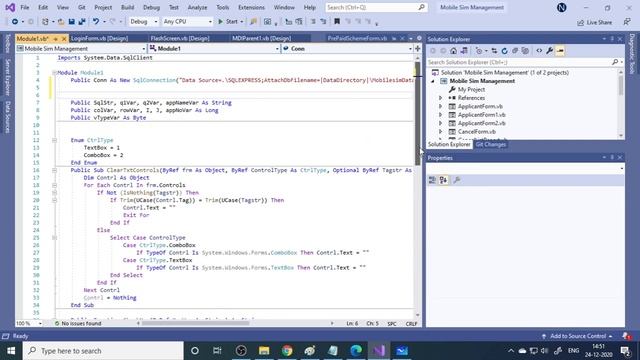Open the Any CPU platform dropdown
The image size is (640, 360).
coord(187,22)
